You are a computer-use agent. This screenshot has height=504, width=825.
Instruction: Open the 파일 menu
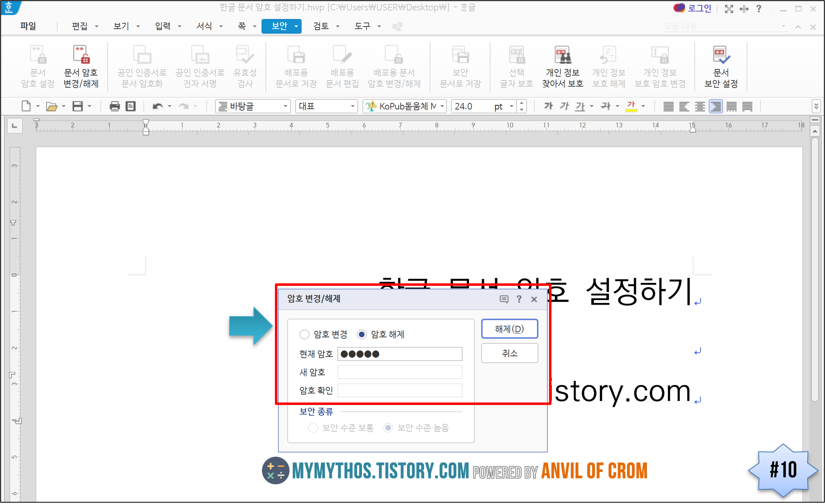(28, 26)
